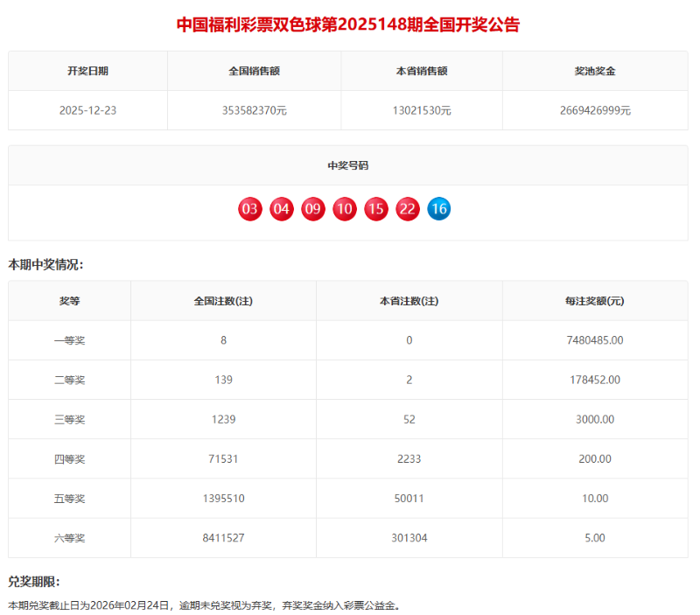Select sixth prize provincial count 301304
This screenshot has height=615, width=700.
[x=409, y=538]
